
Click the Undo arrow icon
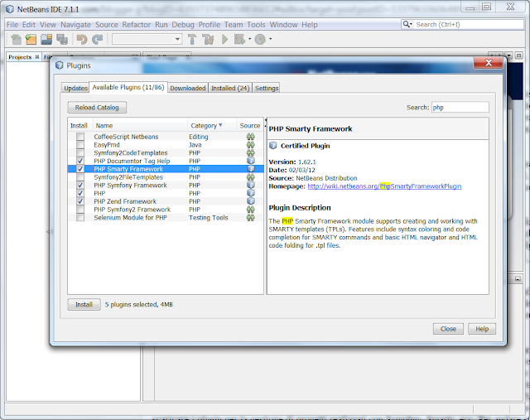tap(82, 40)
